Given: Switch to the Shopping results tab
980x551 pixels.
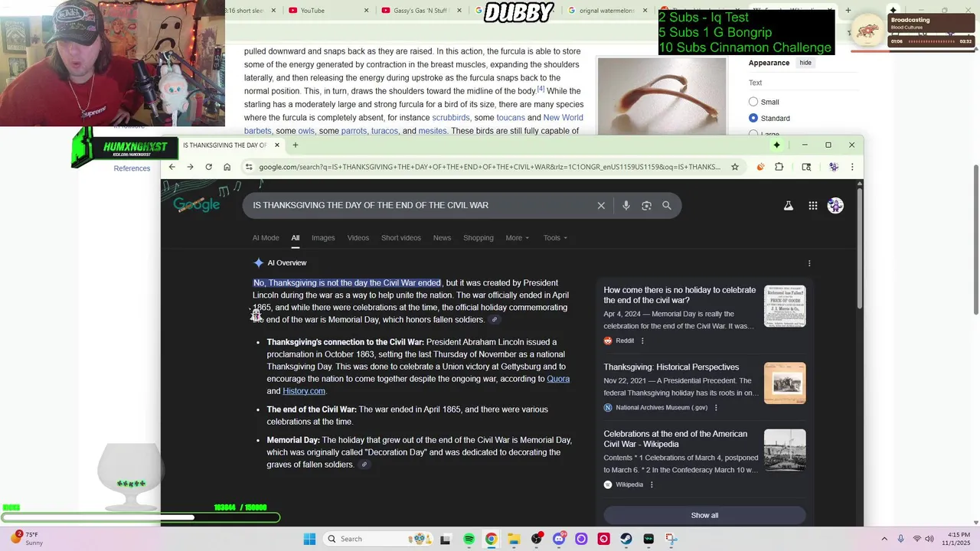Looking at the screenshot, I should [479, 238].
